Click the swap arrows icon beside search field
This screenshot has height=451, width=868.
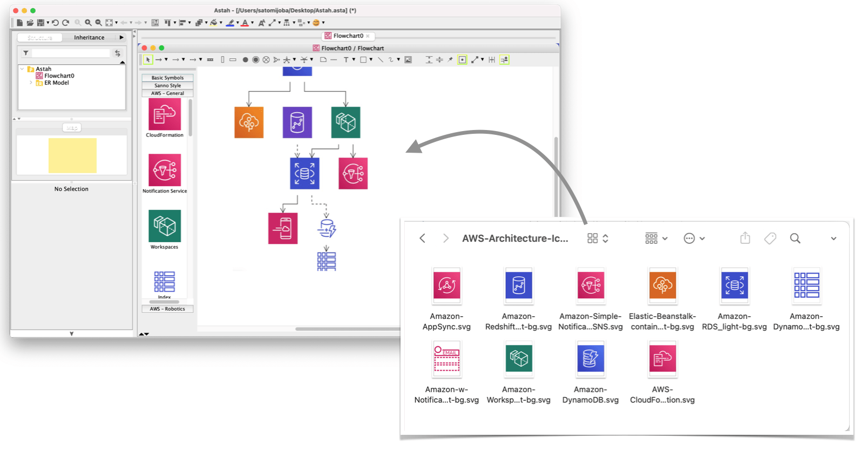pos(118,53)
